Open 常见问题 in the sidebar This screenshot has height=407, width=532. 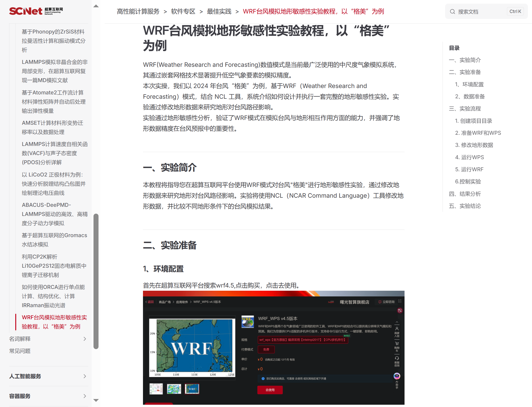tap(20, 351)
